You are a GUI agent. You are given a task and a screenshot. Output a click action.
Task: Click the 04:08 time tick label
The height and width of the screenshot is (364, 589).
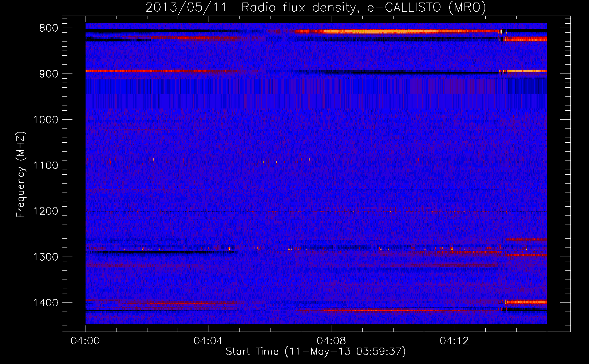pyautogui.click(x=331, y=341)
